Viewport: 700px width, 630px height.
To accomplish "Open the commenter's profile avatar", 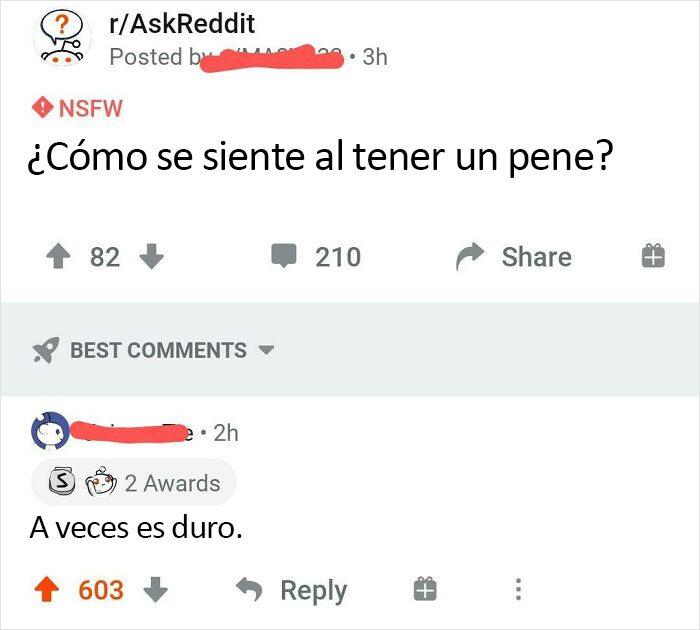I will point(51,432).
